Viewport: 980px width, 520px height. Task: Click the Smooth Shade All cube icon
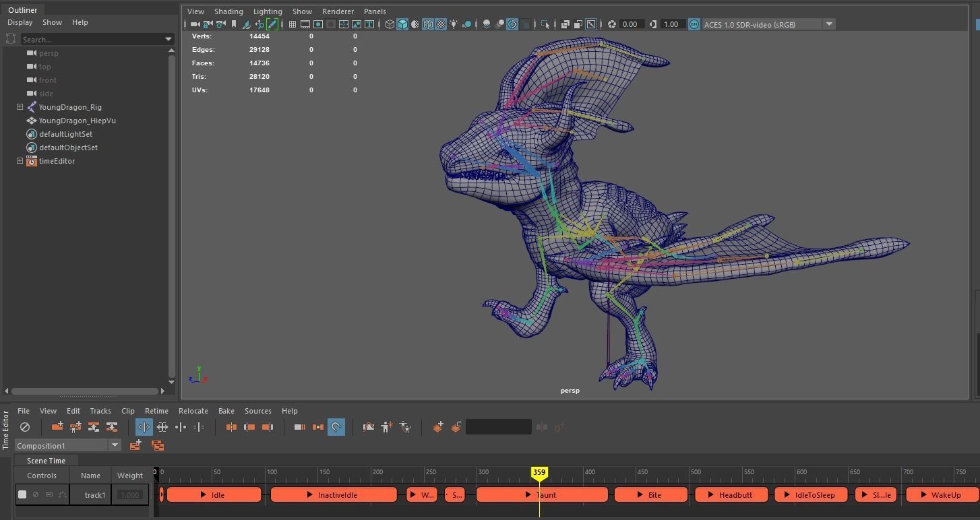(402, 24)
